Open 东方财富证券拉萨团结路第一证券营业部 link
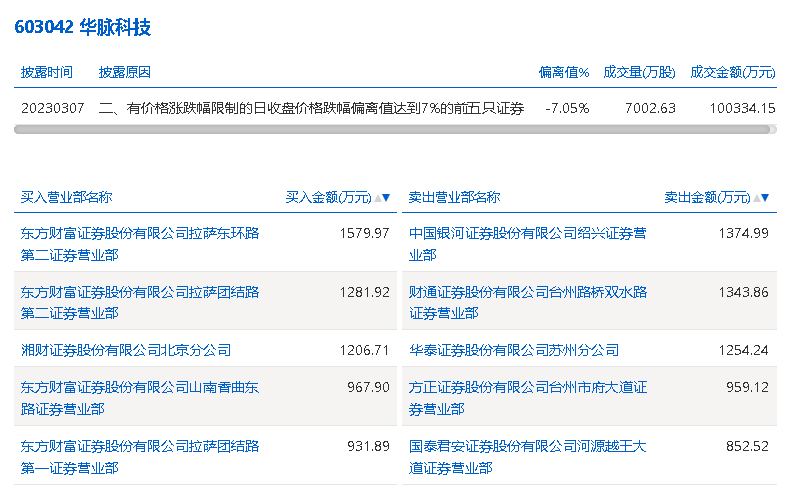This screenshot has width=787, height=493. 140,457
